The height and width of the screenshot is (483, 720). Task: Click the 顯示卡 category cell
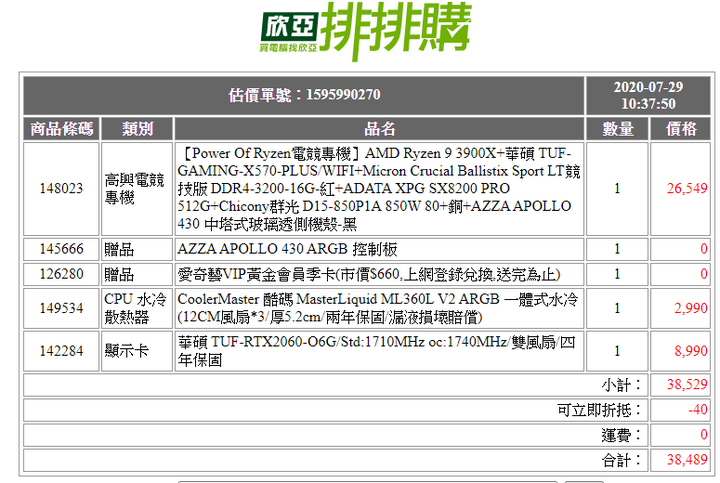(x=137, y=351)
